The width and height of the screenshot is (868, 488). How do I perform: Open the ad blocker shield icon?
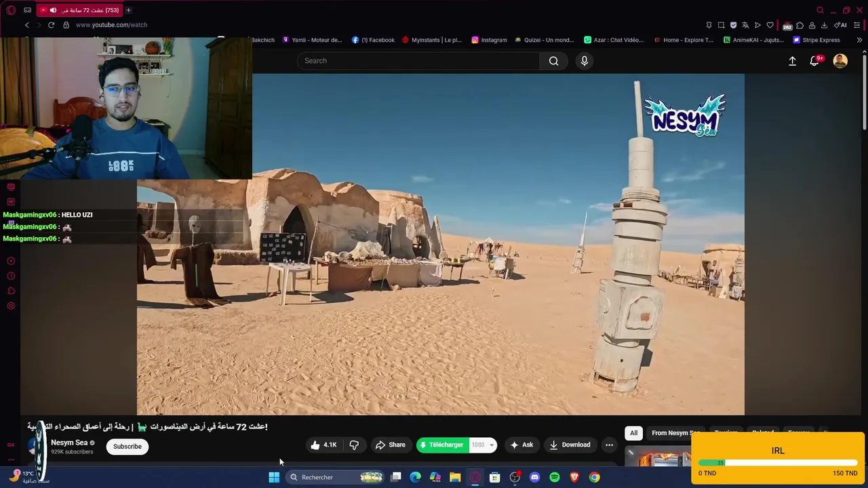coord(733,25)
